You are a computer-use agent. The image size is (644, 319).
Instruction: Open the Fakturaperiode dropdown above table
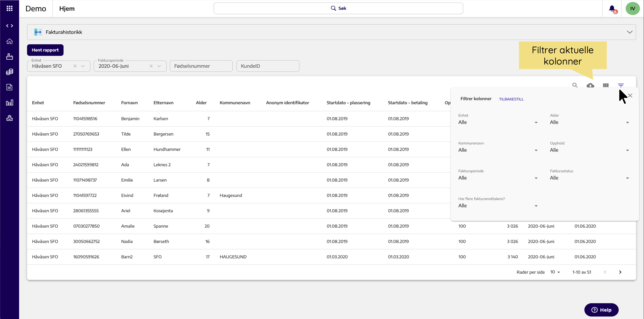coord(159,66)
